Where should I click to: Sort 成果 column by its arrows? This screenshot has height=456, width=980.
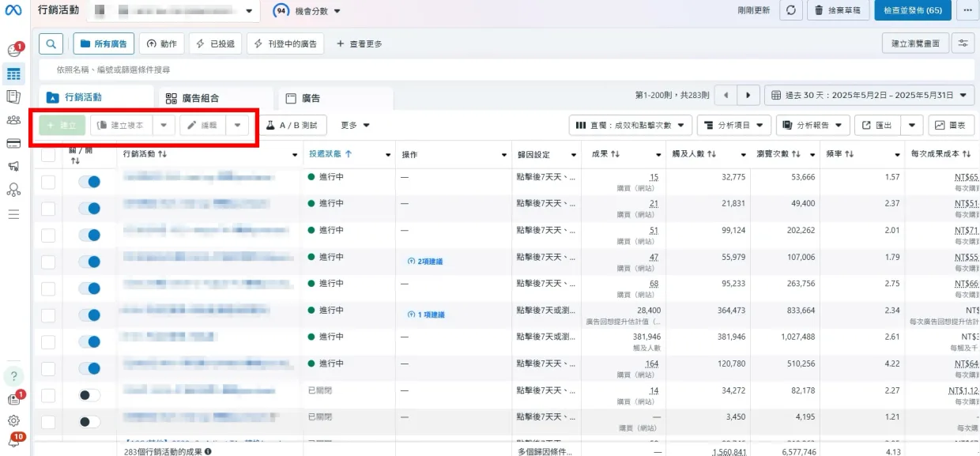click(x=617, y=153)
